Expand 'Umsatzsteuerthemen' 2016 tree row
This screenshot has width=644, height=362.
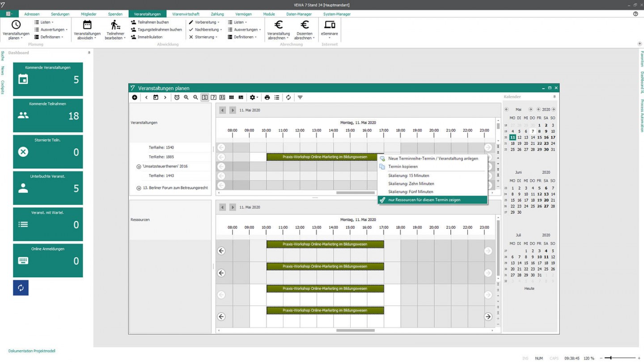[x=139, y=166]
